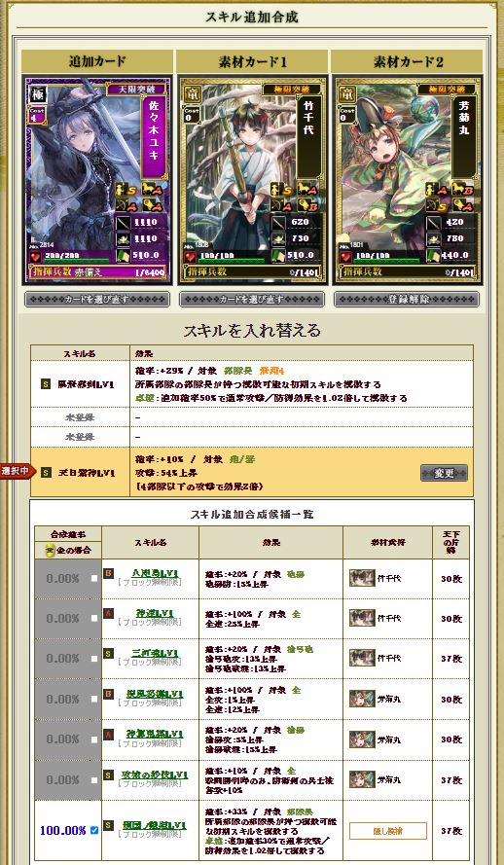Check the 100.00% synthesis rate checkbox
Image resolution: width=504 pixels, height=865 pixels.
[x=94, y=830]
